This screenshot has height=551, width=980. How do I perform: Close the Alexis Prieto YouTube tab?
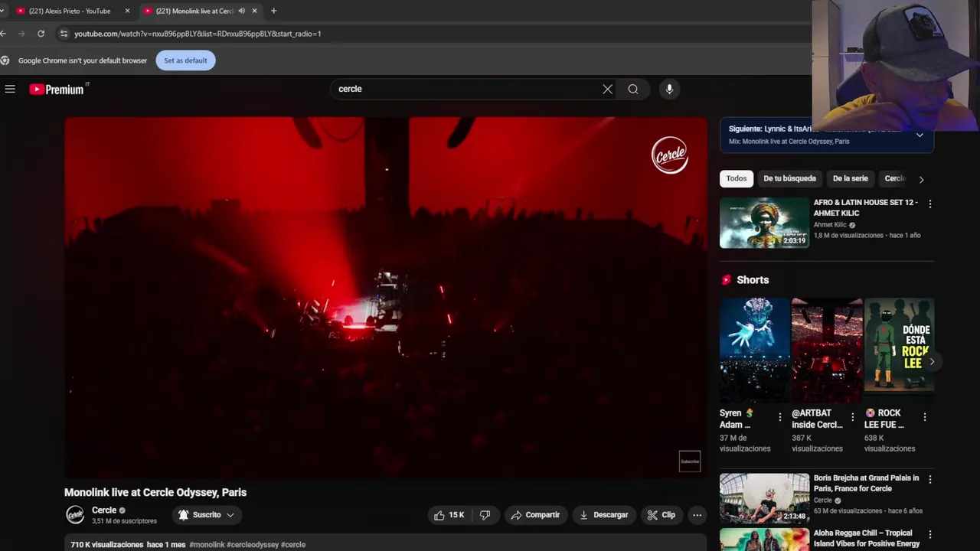pyautogui.click(x=127, y=11)
